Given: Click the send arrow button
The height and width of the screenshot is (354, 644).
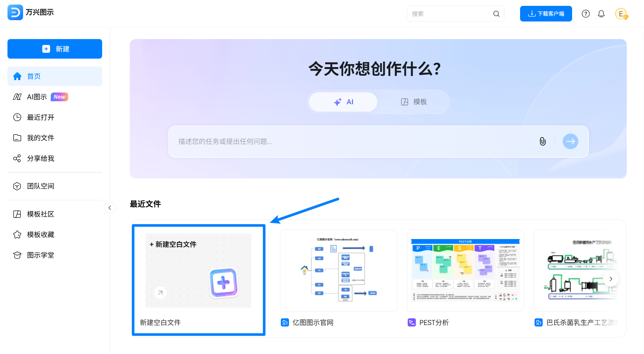Looking at the screenshot, I should 570,141.
